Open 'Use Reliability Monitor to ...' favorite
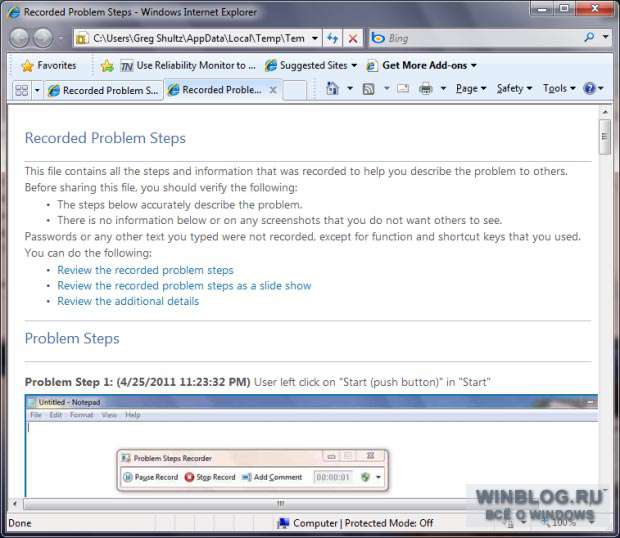 click(x=188, y=66)
